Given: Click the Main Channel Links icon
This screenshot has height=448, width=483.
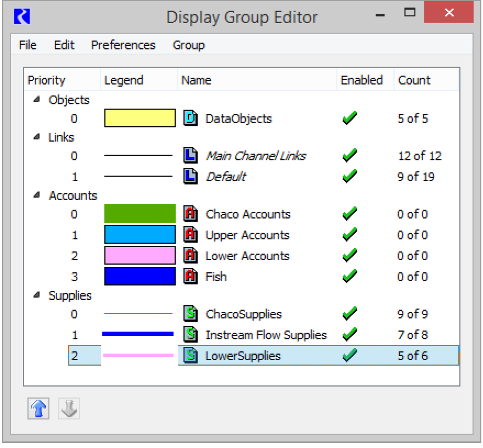Looking at the screenshot, I should (190, 156).
